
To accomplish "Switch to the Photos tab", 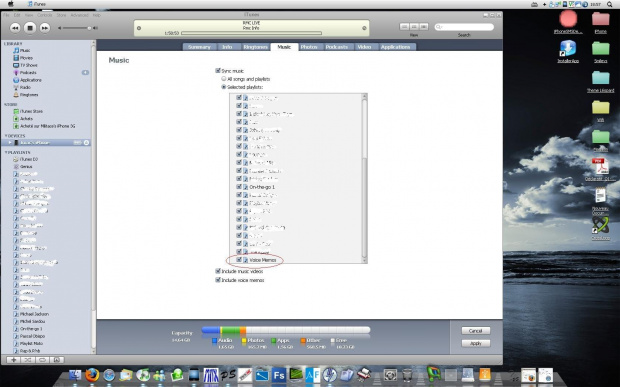I will click(x=309, y=47).
